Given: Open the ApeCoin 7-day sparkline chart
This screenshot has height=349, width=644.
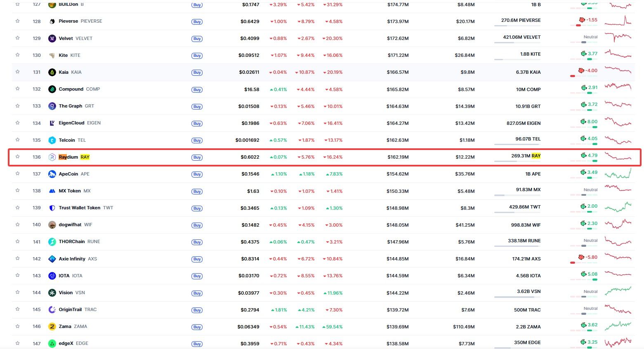Looking at the screenshot, I should coord(618,173).
